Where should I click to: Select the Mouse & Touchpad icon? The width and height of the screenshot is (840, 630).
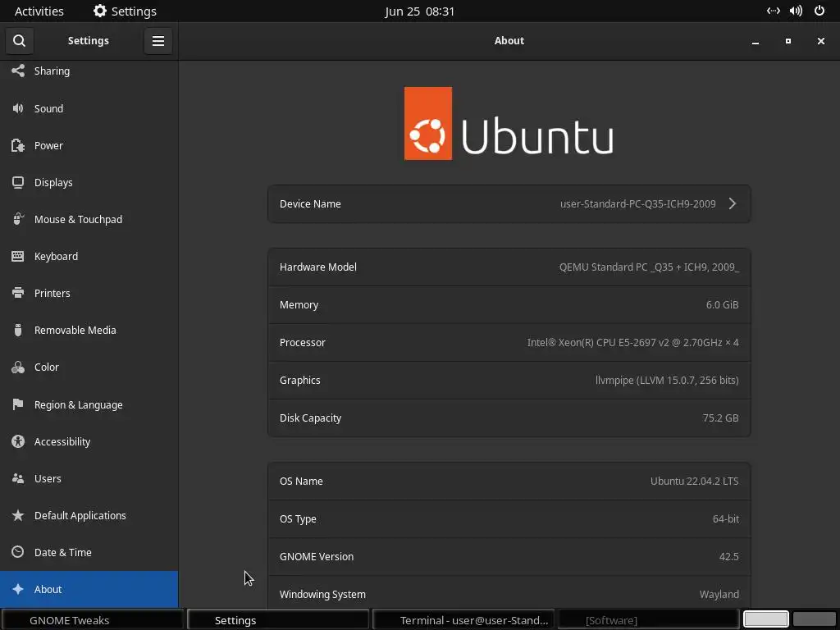point(18,219)
